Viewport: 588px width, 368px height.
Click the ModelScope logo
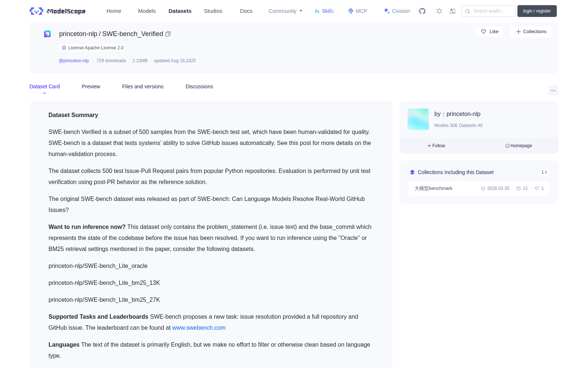point(57,11)
